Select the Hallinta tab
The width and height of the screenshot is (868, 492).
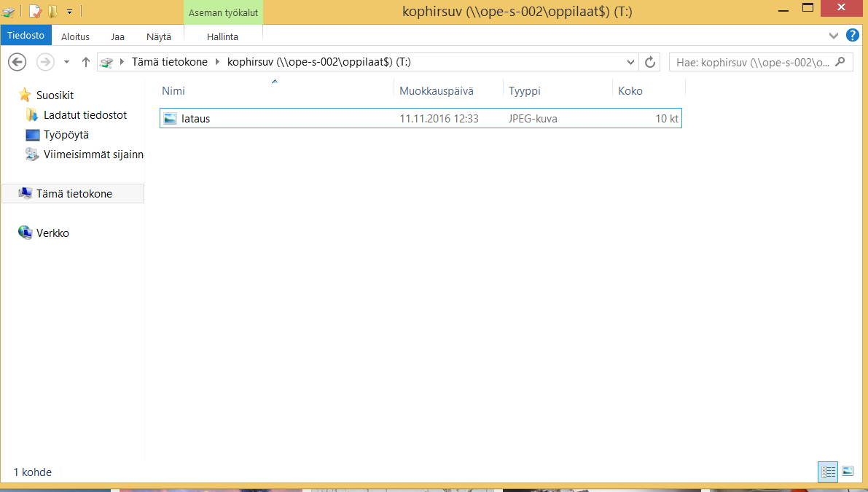[x=222, y=36]
